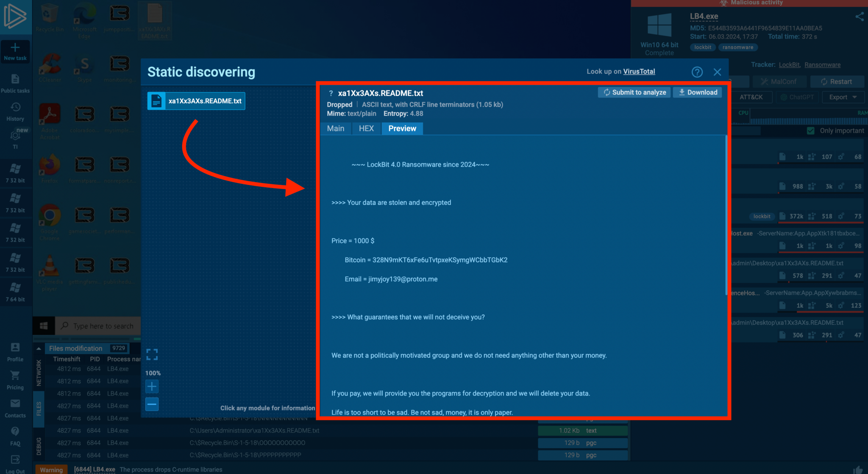868x474 pixels.
Task: Open the History panel
Action: 15,110
